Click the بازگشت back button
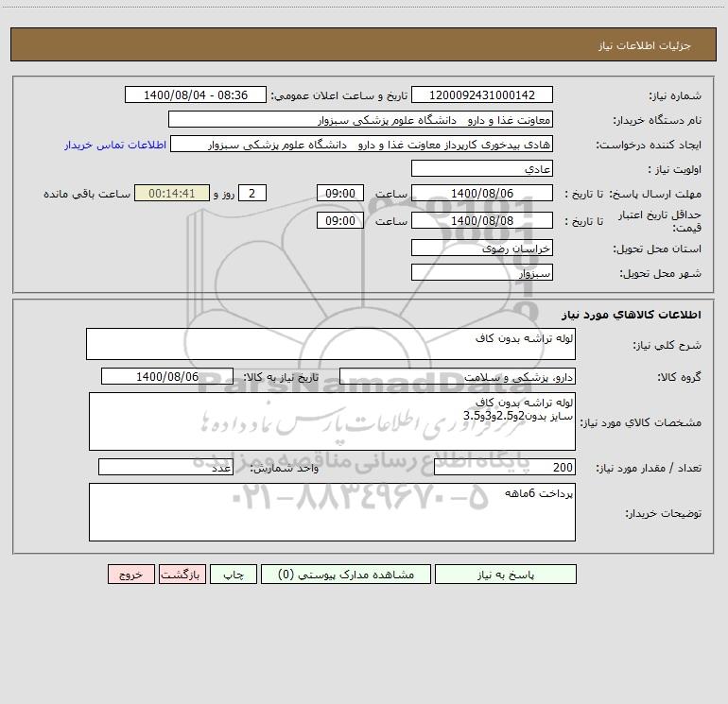This screenshot has width=728, height=704. (182, 574)
